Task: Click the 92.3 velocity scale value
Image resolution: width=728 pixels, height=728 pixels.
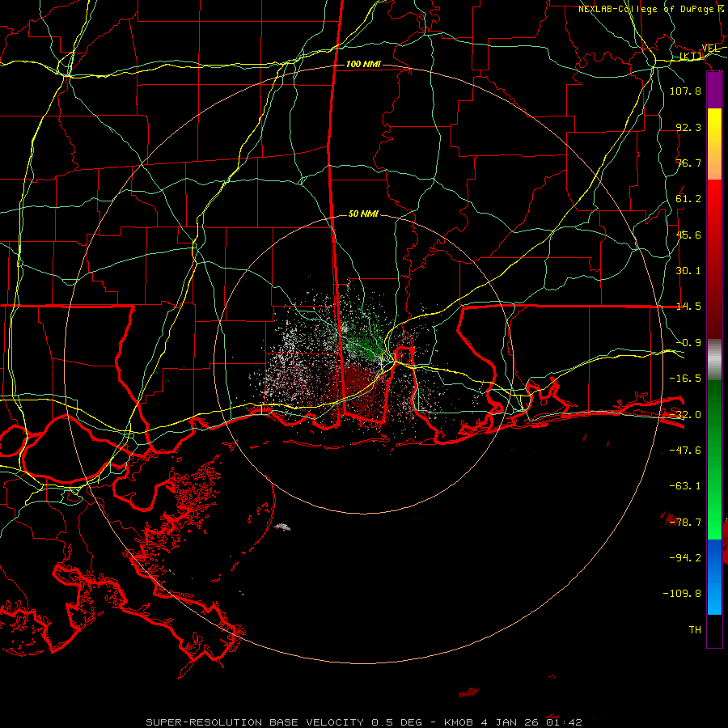Action: [x=688, y=127]
